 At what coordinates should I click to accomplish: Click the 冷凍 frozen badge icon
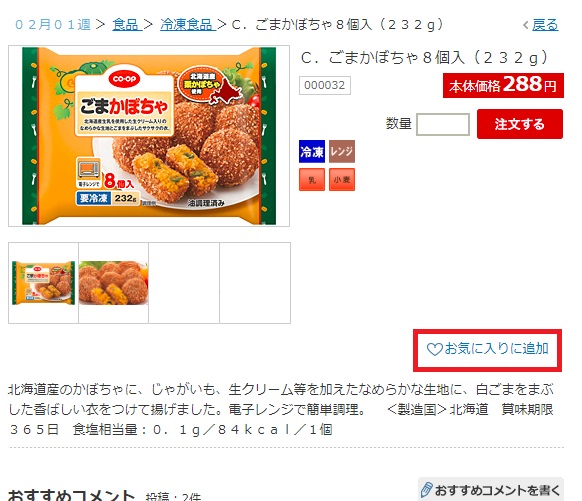coord(312,151)
